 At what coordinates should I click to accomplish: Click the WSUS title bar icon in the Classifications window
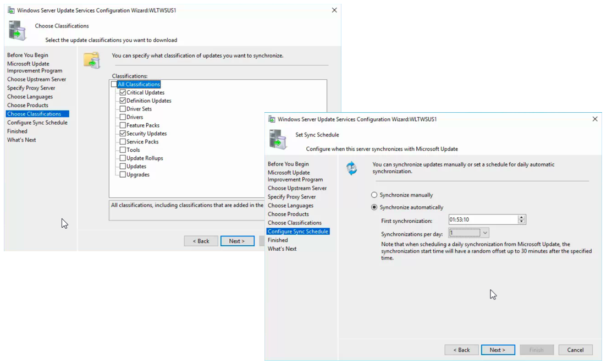[11, 10]
